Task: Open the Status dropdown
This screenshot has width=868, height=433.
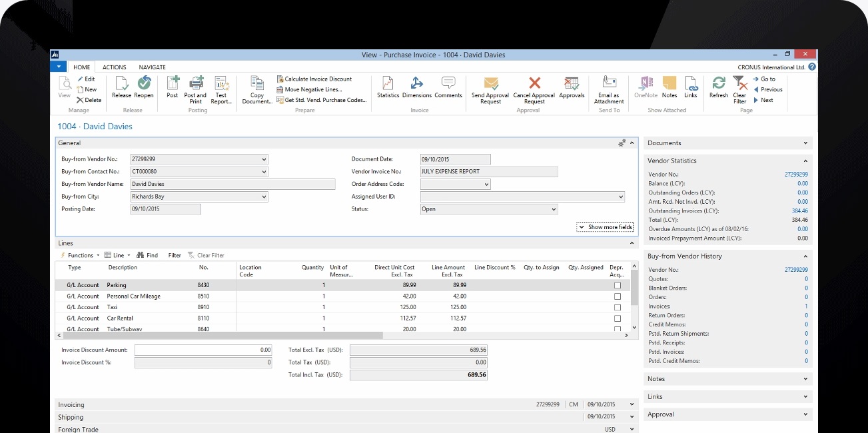Action: coord(554,209)
